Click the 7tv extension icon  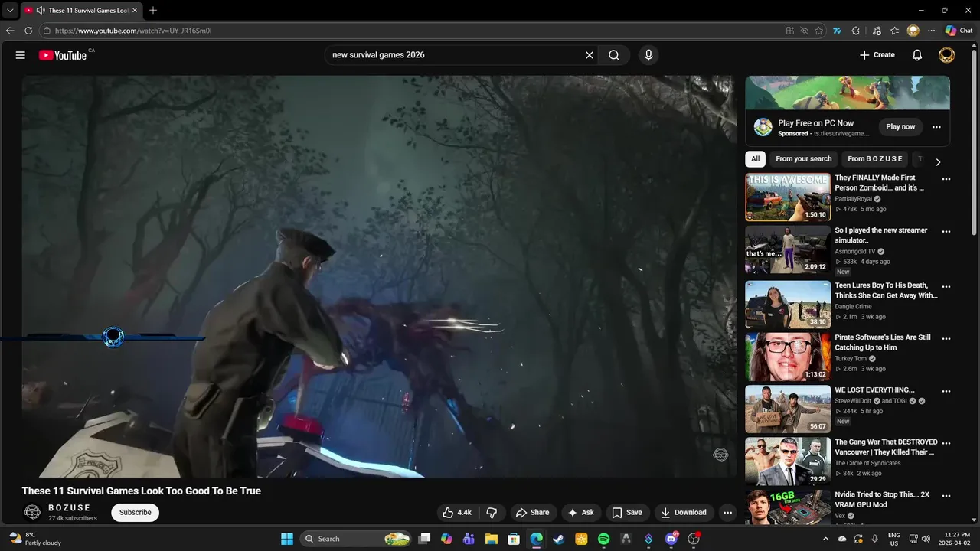click(x=837, y=31)
